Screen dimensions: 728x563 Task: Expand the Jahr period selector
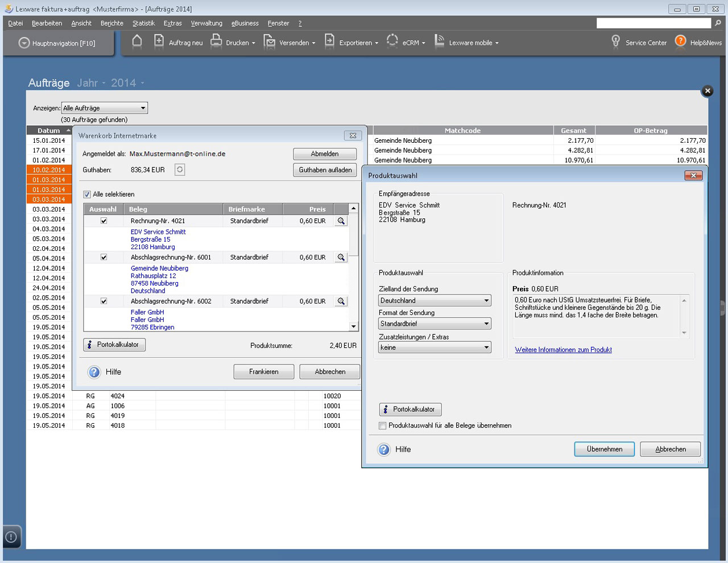coord(91,83)
